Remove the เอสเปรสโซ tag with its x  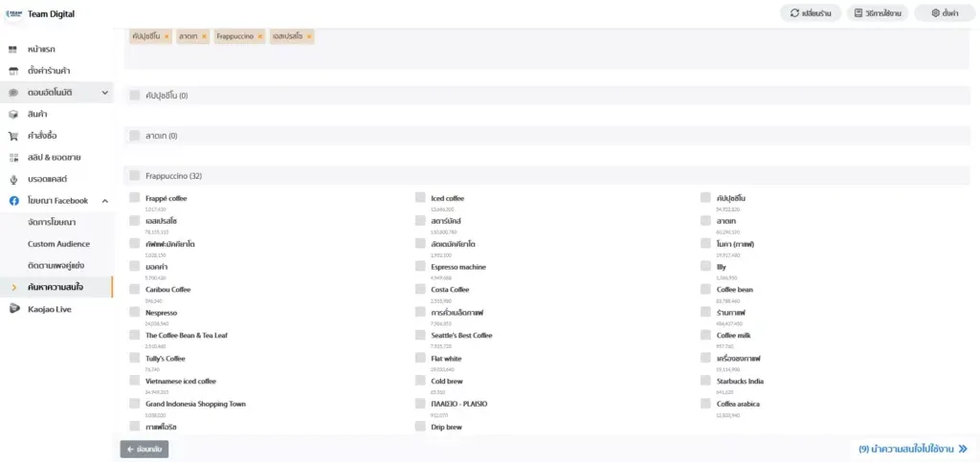point(309,37)
